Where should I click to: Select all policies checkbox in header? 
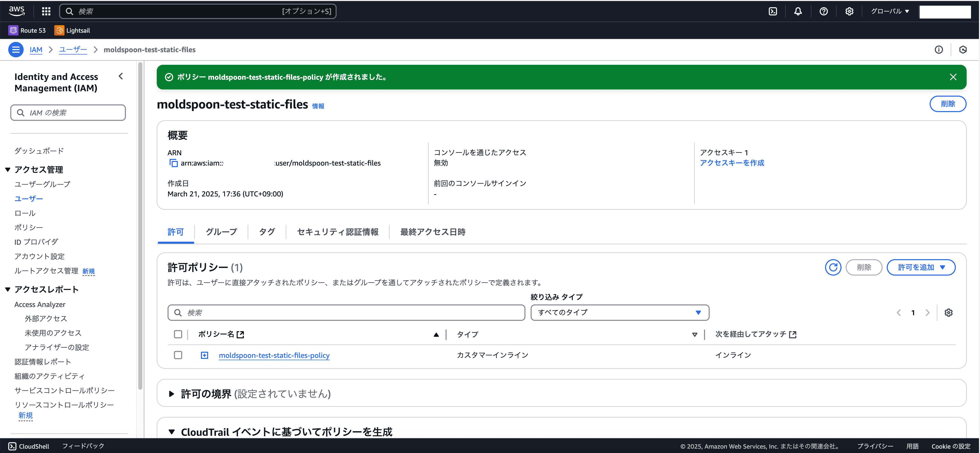178,334
